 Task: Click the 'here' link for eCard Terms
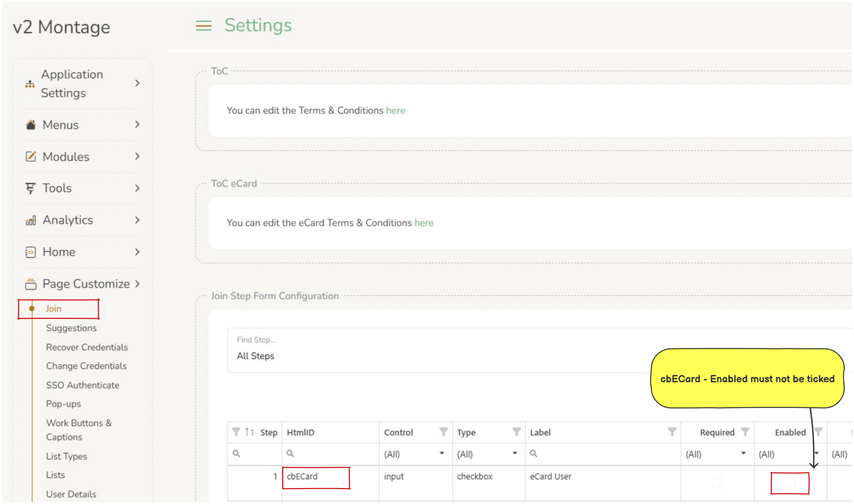[424, 223]
